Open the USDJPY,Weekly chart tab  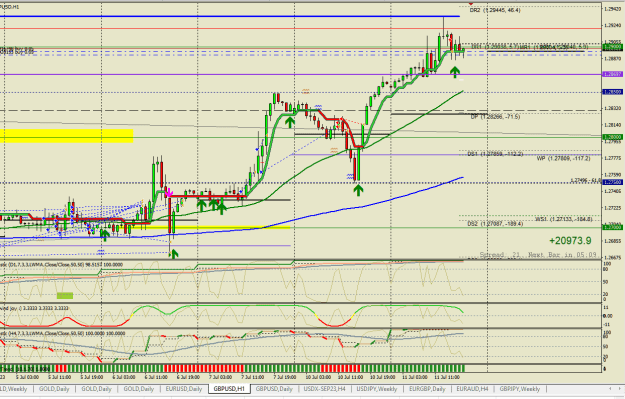click(x=377, y=389)
